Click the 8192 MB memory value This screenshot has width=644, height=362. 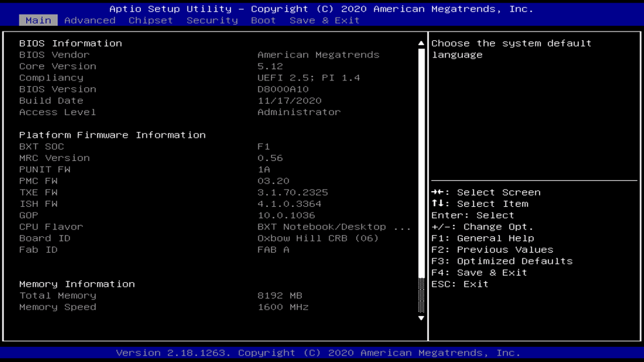(x=280, y=295)
